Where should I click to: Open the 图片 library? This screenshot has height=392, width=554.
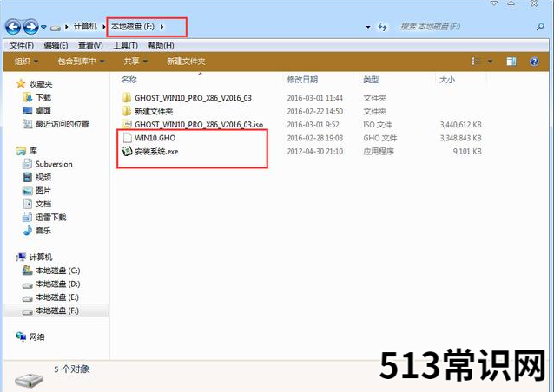[x=43, y=191]
